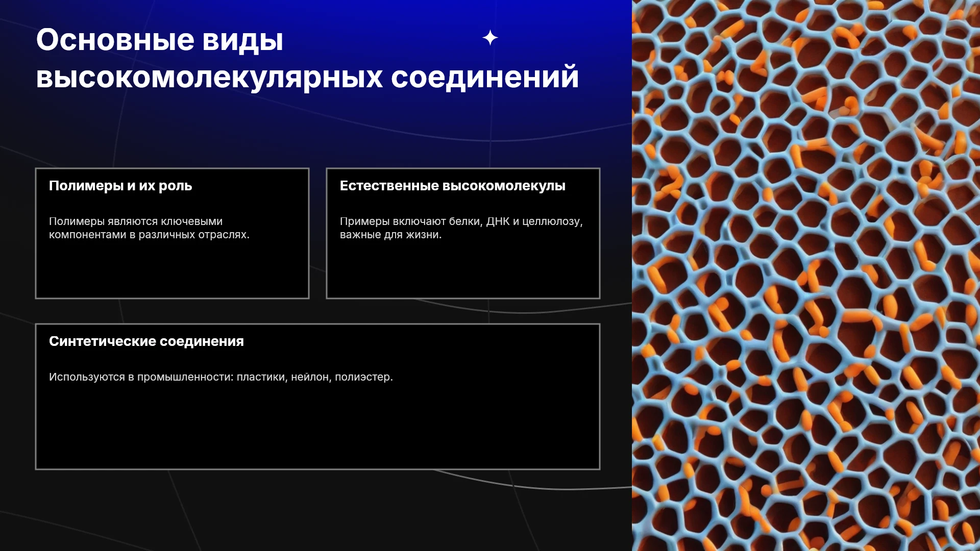This screenshot has width=980, height=551.
Task: Select the slide title 'Основные виды'
Action: click(160, 40)
